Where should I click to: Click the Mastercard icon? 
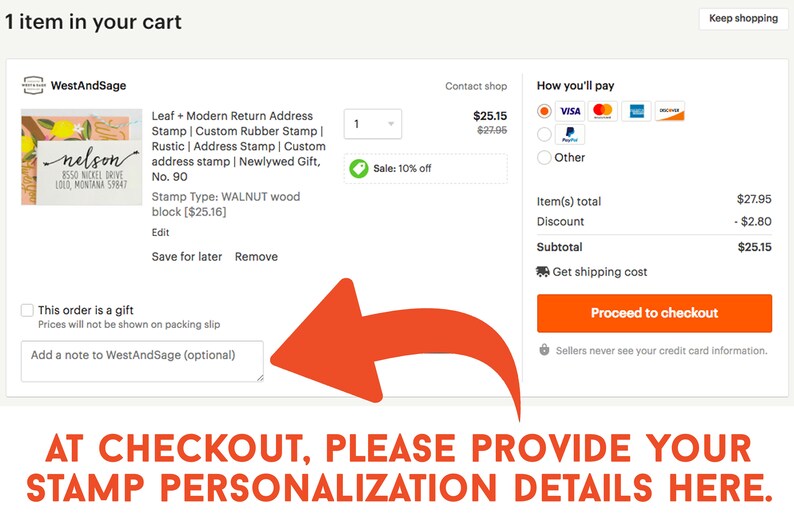coord(603,111)
